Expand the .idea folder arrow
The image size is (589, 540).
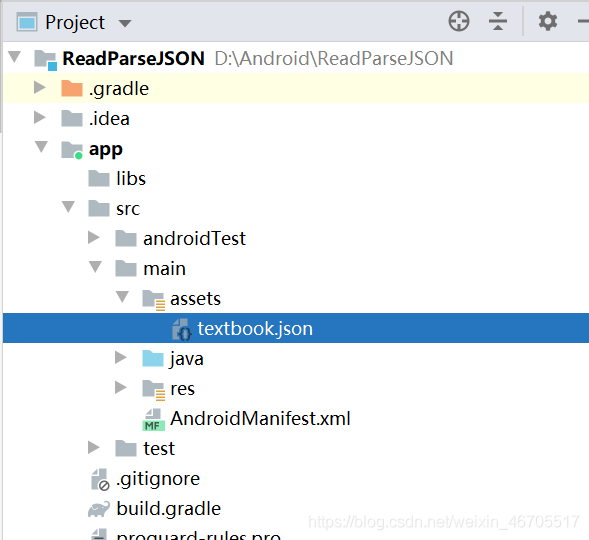click(39, 118)
